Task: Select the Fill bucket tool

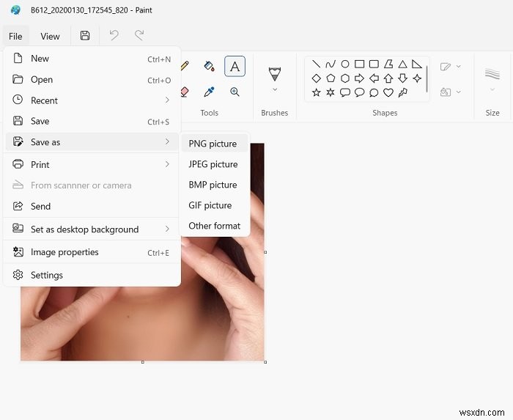Action: [209, 67]
